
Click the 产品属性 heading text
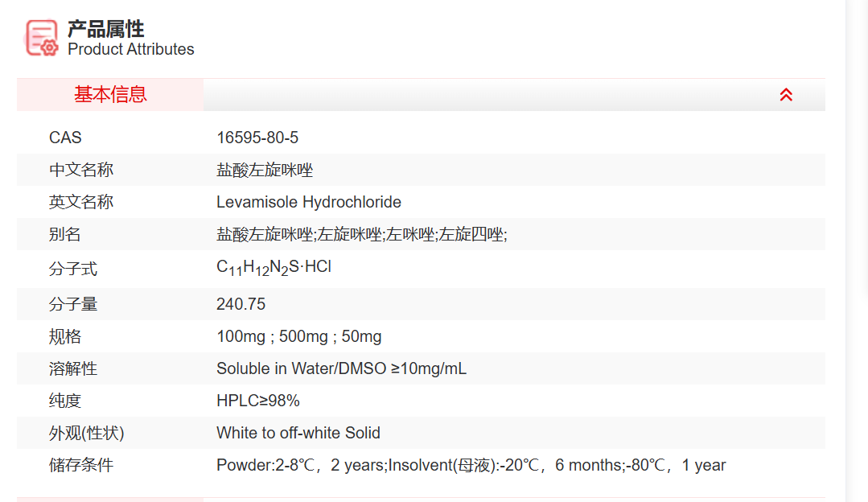[105, 29]
